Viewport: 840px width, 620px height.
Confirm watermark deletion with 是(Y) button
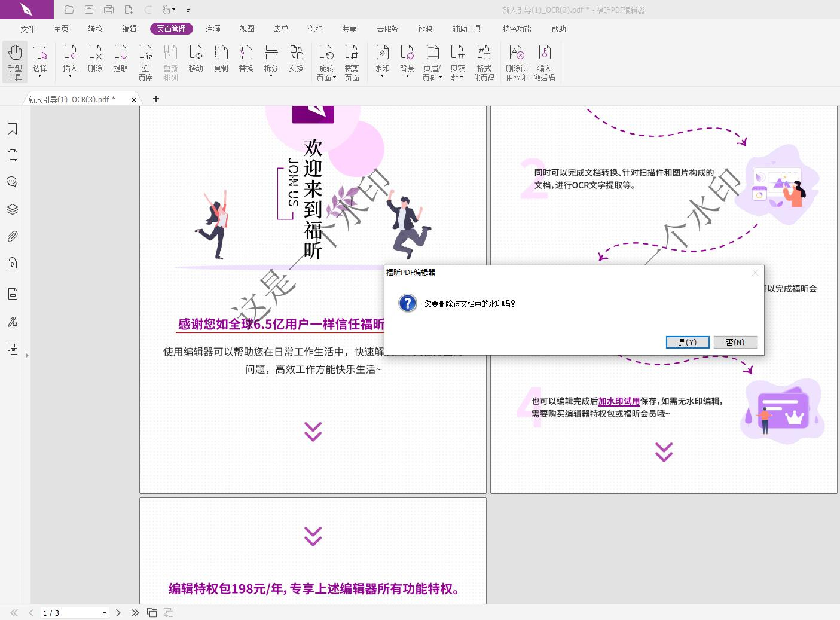coord(688,342)
